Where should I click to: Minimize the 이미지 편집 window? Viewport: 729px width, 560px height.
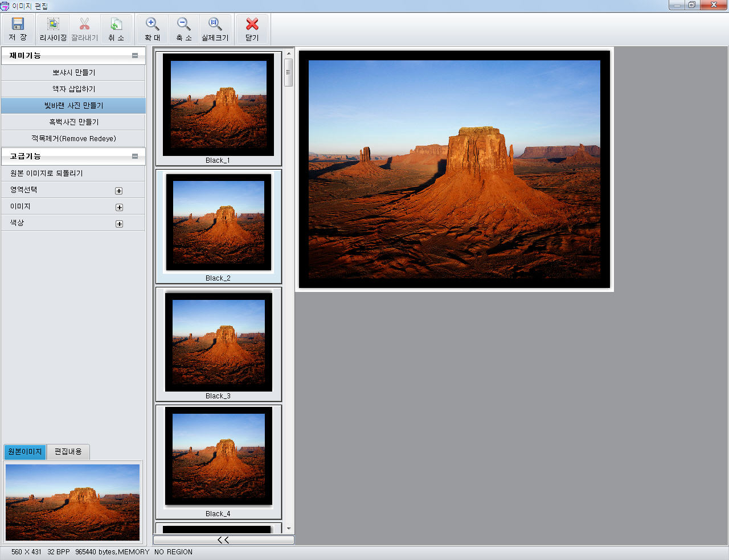(x=677, y=5)
